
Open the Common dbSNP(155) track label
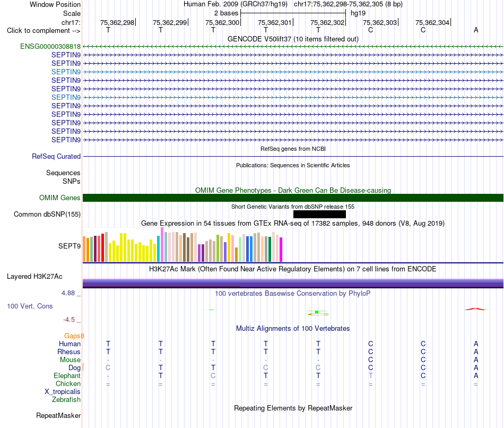(x=47, y=215)
